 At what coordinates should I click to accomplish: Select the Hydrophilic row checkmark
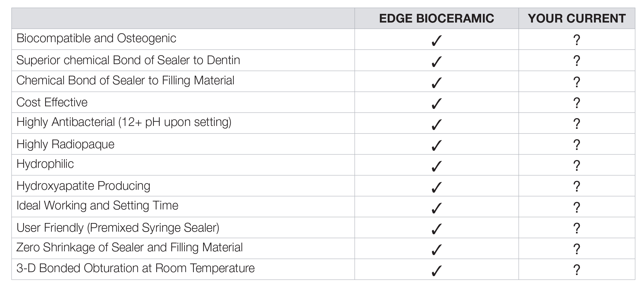[x=436, y=166]
